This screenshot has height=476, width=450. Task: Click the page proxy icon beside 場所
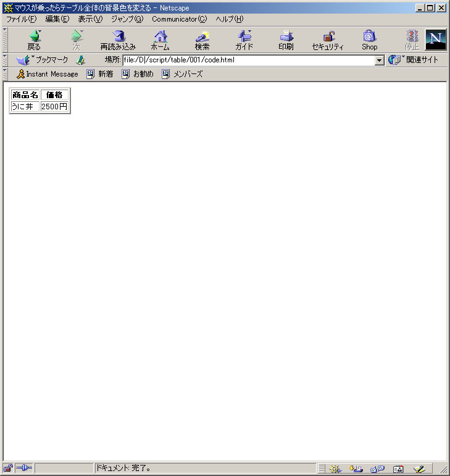tap(80, 60)
